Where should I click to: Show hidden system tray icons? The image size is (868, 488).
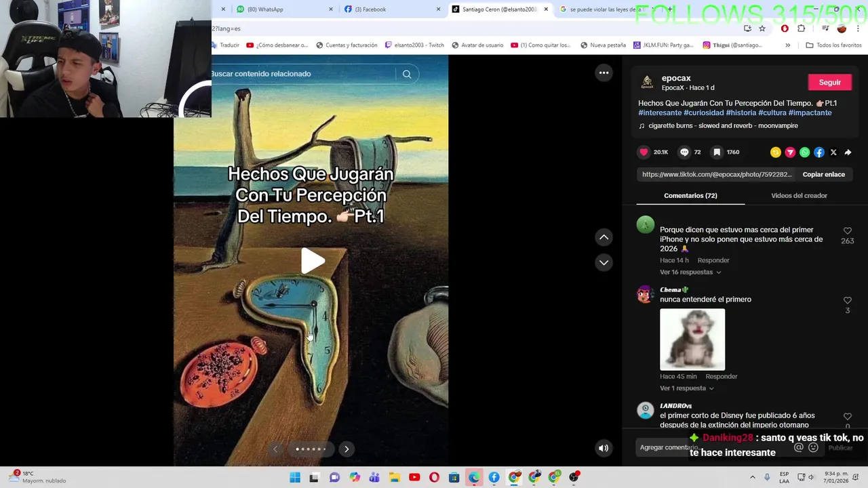[753, 477]
